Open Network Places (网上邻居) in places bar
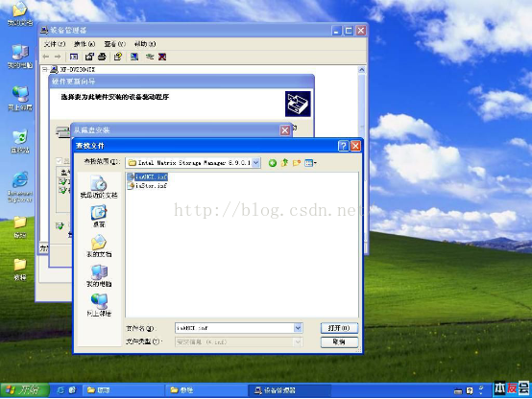Image resolution: width=532 pixels, height=399 pixels. (99, 305)
